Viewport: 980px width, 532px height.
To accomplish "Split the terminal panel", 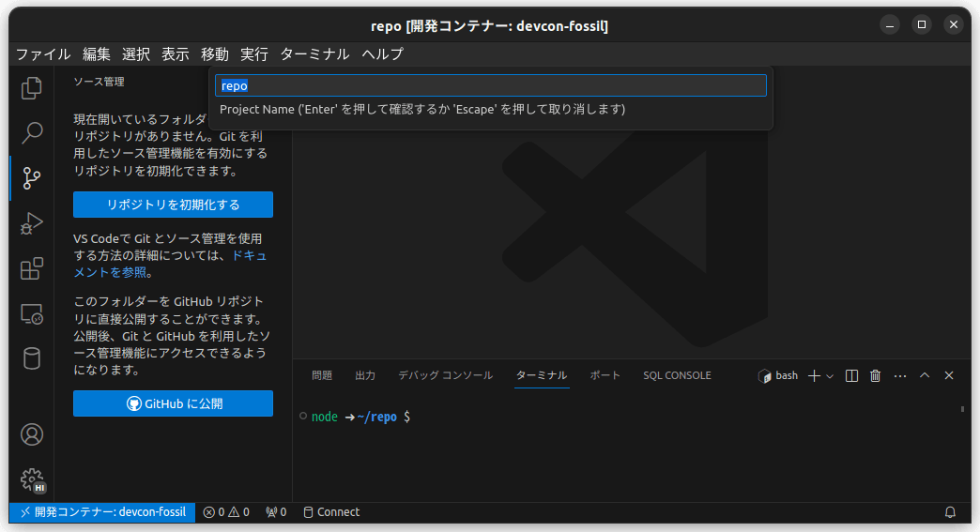I will pyautogui.click(x=851, y=375).
